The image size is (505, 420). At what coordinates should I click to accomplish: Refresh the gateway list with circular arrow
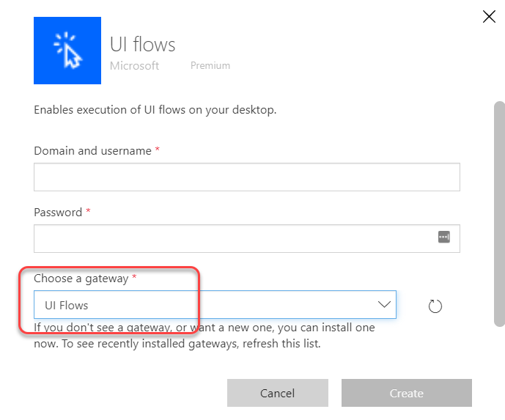coord(435,306)
